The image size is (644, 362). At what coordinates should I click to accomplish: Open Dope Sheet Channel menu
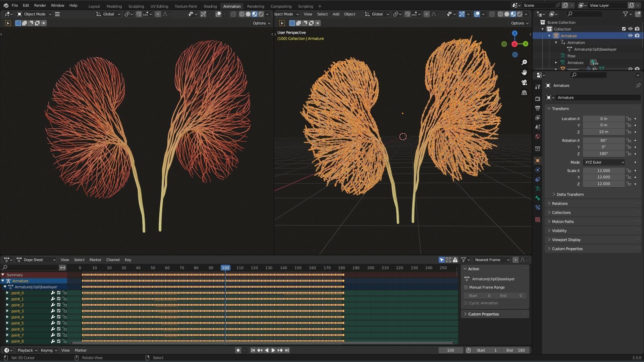[x=113, y=260]
